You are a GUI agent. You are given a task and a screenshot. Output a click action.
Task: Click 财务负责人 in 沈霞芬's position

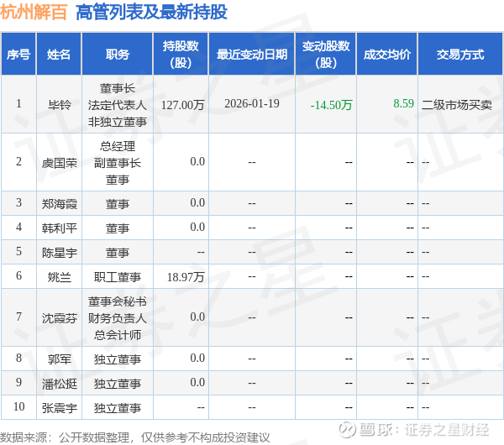(x=118, y=317)
